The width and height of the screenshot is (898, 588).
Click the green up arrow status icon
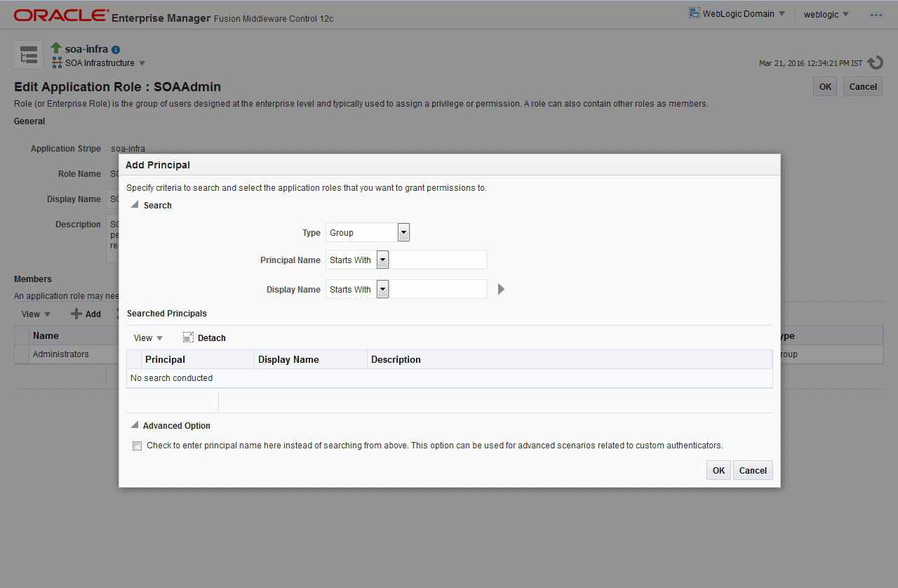(56, 48)
